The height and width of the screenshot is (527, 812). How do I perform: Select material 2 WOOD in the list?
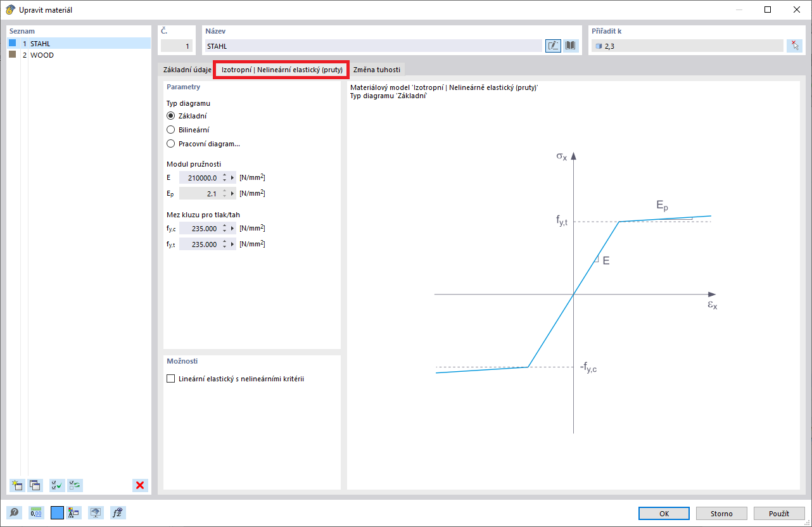(x=79, y=55)
